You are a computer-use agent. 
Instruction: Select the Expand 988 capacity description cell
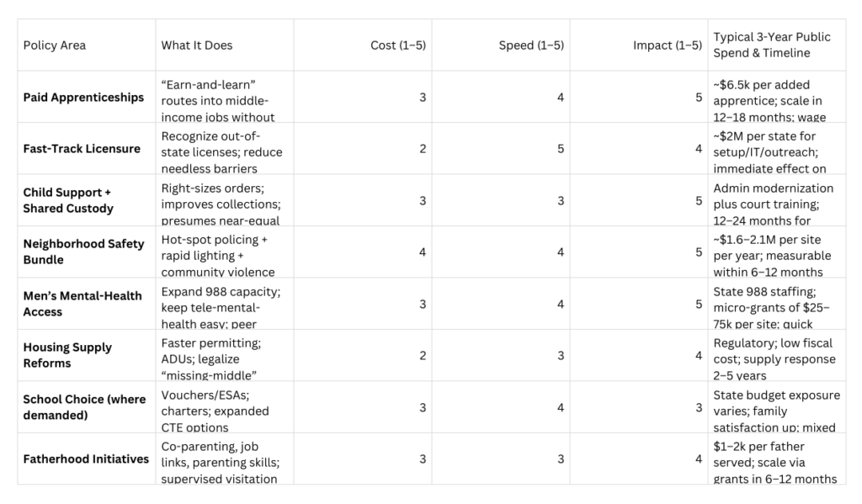point(224,304)
